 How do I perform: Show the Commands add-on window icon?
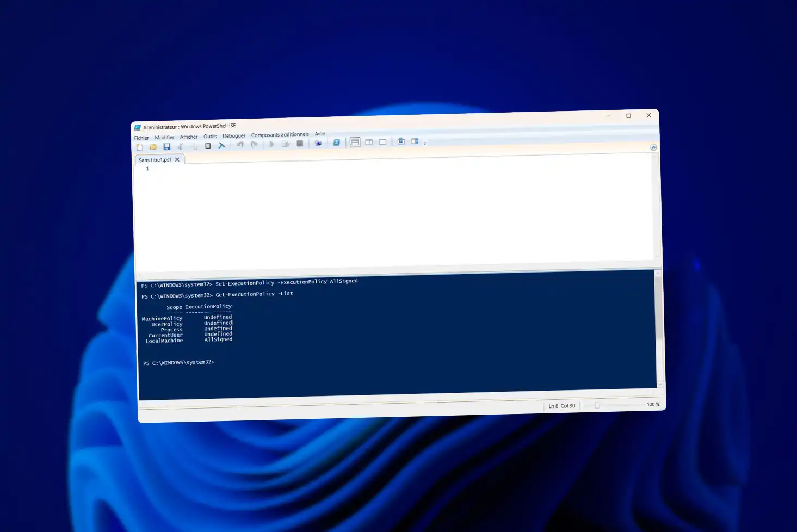[401, 141]
